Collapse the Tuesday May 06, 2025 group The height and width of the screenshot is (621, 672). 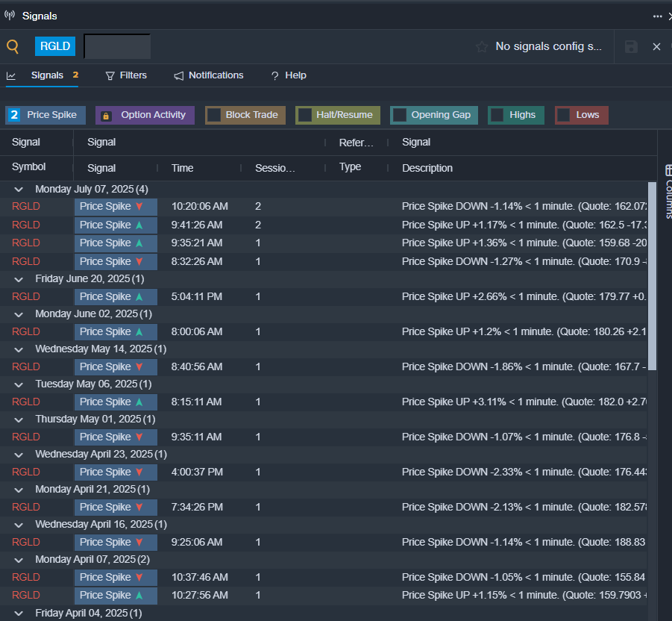(x=19, y=384)
